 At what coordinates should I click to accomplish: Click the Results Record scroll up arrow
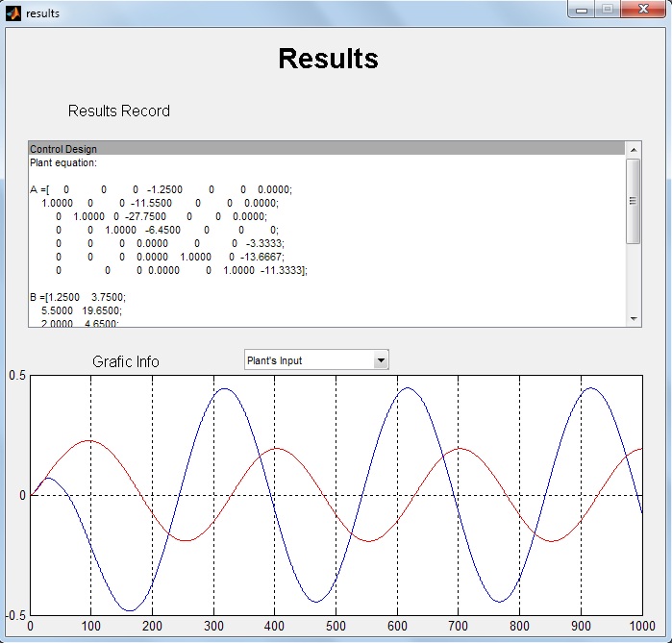[x=633, y=149]
